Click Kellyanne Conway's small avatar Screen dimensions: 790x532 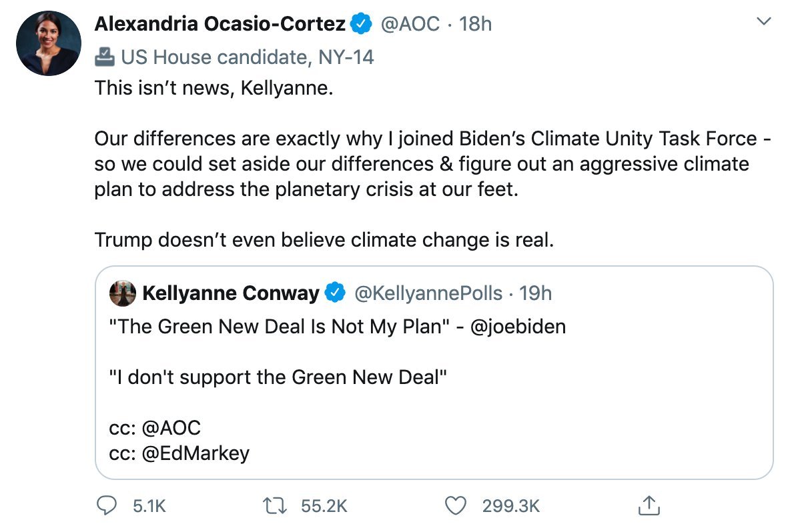tap(122, 293)
